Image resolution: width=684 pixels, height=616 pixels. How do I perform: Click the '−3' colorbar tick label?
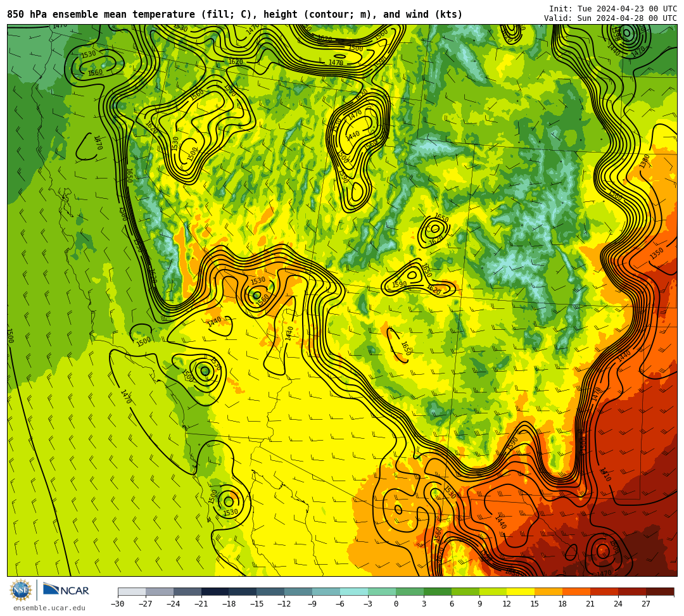point(368,604)
